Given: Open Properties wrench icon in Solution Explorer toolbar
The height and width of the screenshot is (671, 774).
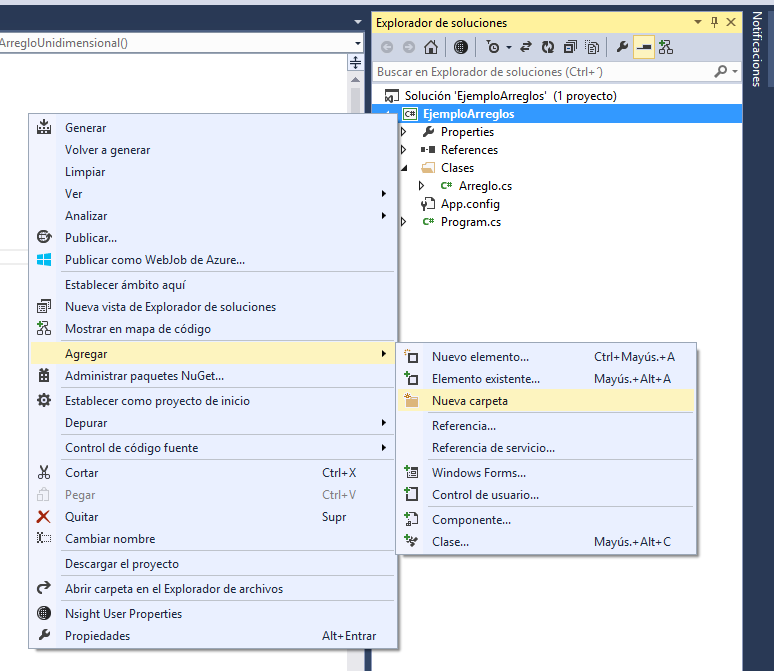Looking at the screenshot, I should click(x=622, y=47).
